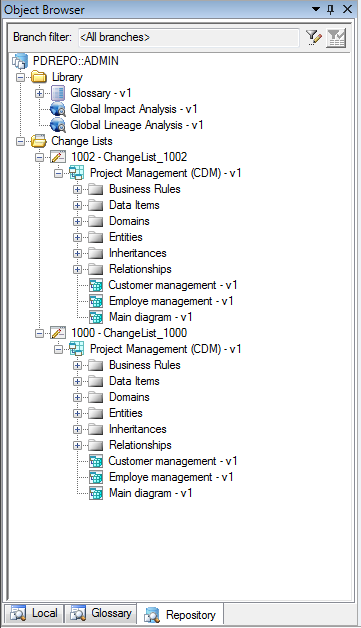The width and height of the screenshot is (361, 628).
Task: Select the 1000 - ChangeList_1000 label
Action: 129,333
